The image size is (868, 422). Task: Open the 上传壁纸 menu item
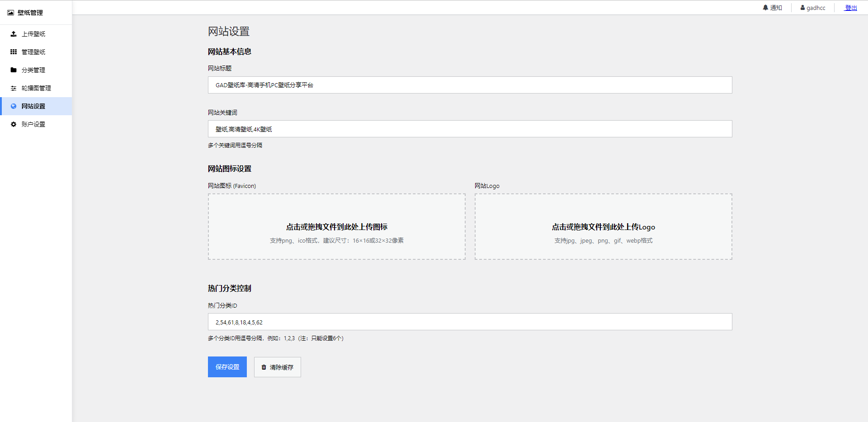click(33, 34)
